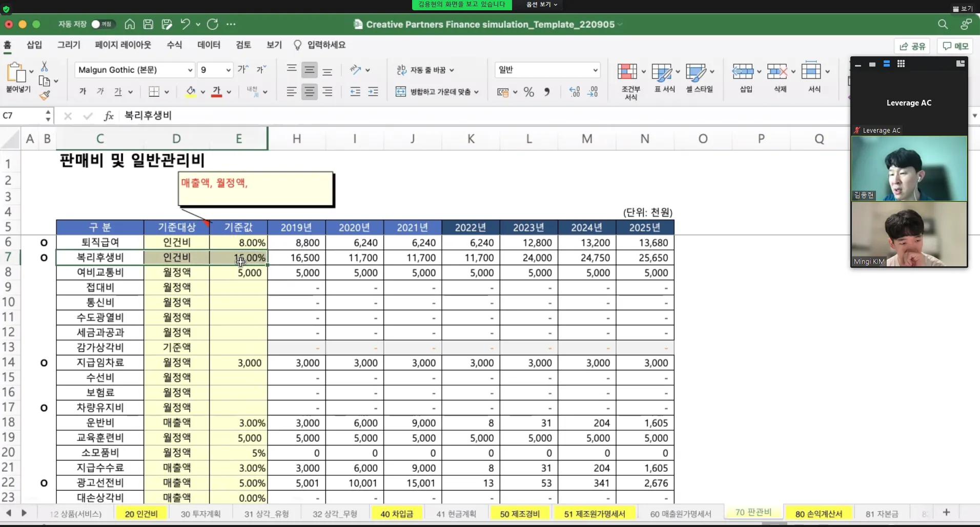This screenshot has width=980, height=527.
Task: Click the center align icon
Action: (x=309, y=92)
